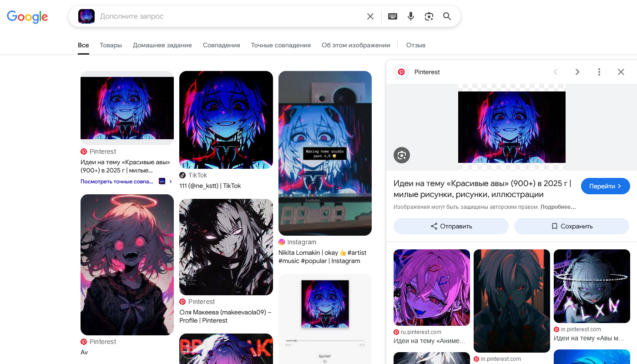Go to previous result with left arrow
The height and width of the screenshot is (364, 637).
tap(556, 72)
